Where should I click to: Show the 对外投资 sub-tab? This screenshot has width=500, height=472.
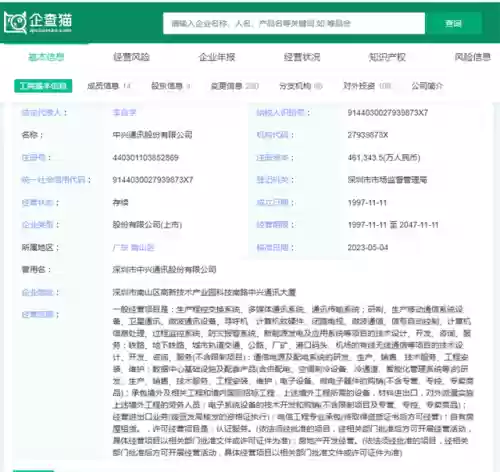click(x=367, y=86)
